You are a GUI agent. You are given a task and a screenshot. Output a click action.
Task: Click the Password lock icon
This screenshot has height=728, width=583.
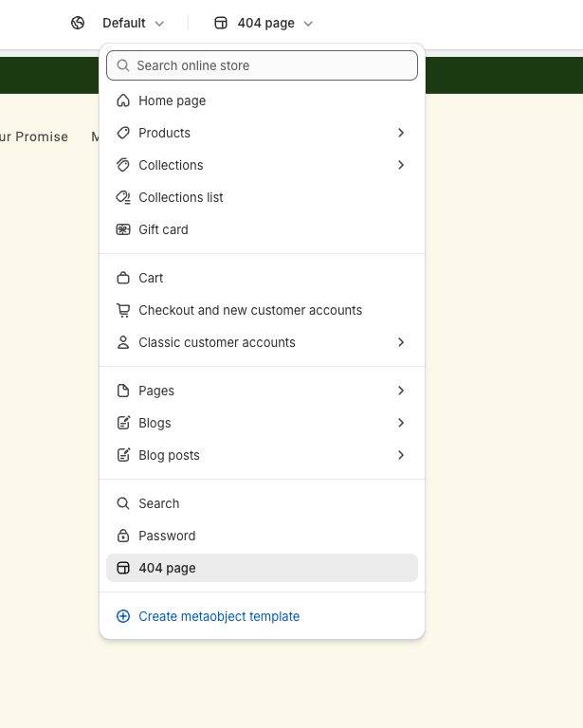pyautogui.click(x=123, y=536)
